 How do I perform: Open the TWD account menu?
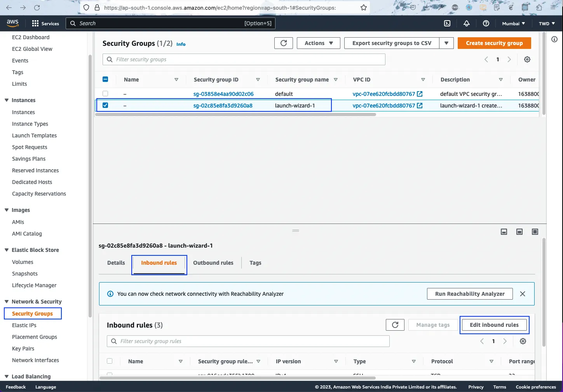coord(547,23)
